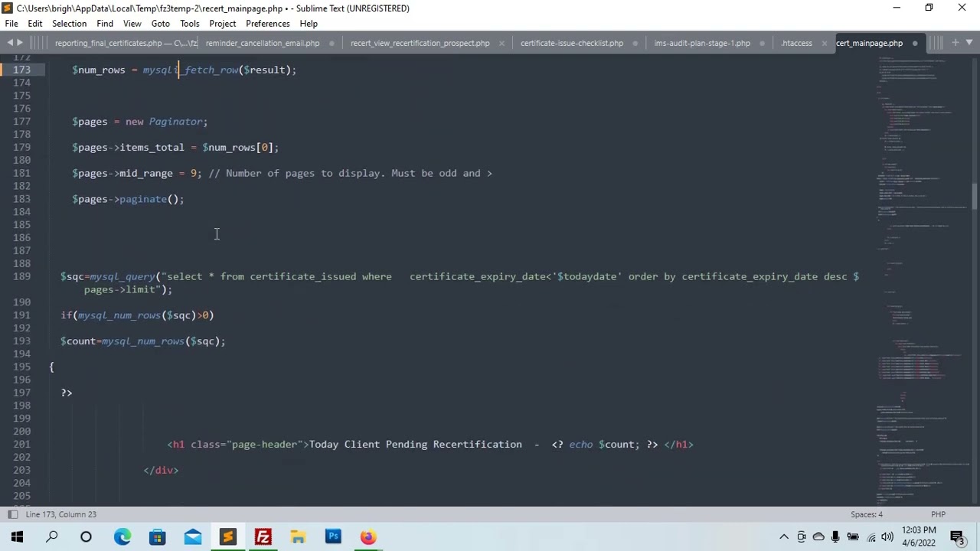Open the File menu
The image size is (980, 551).
[x=11, y=24]
